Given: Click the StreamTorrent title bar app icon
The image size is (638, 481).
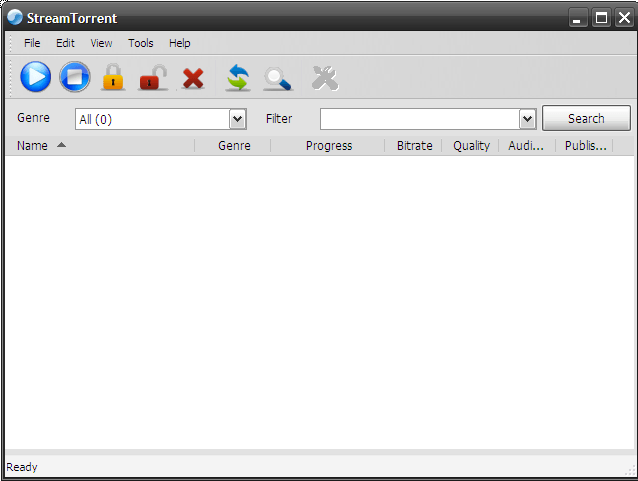Looking at the screenshot, I should [x=15, y=17].
